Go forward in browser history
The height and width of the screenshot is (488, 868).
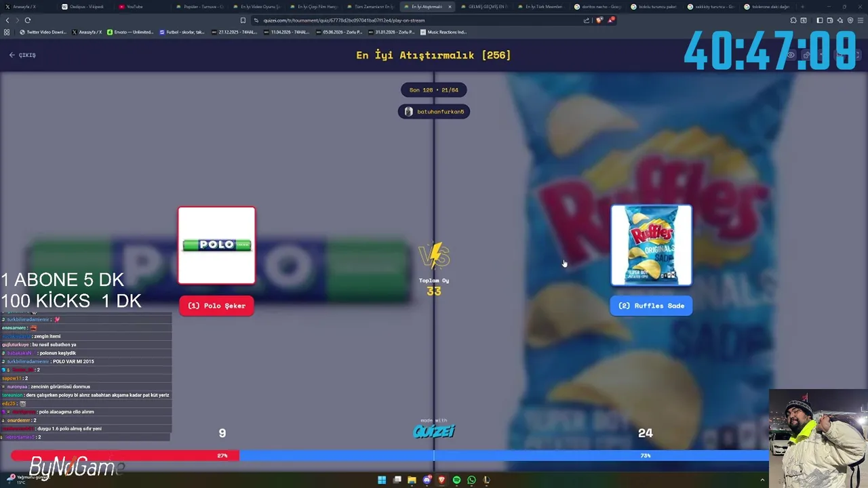point(17,20)
